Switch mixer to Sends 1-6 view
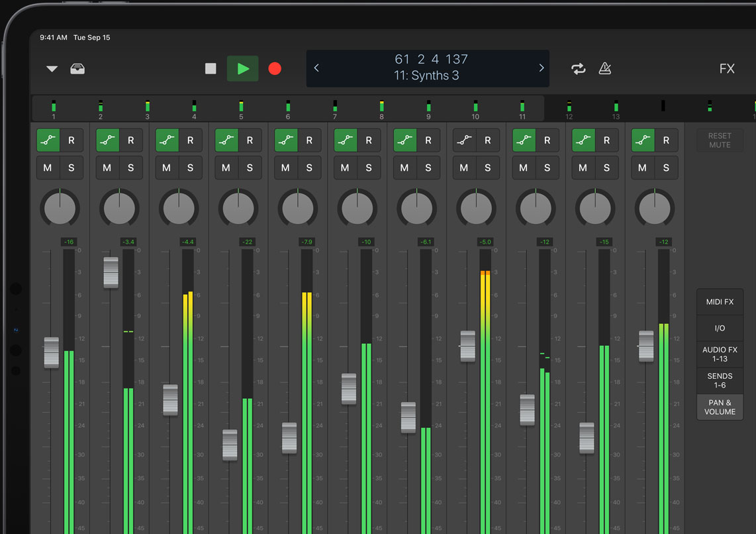This screenshot has width=756, height=534. 720,380
